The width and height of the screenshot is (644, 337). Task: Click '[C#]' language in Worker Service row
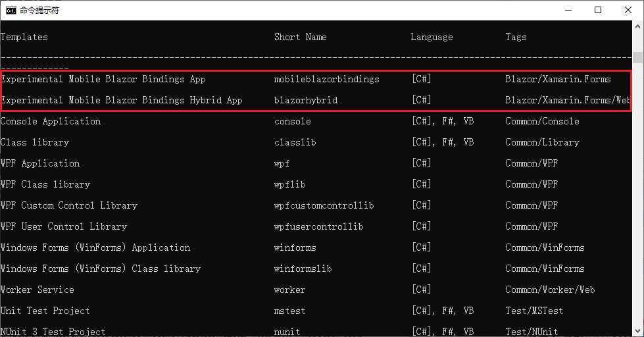click(422, 290)
